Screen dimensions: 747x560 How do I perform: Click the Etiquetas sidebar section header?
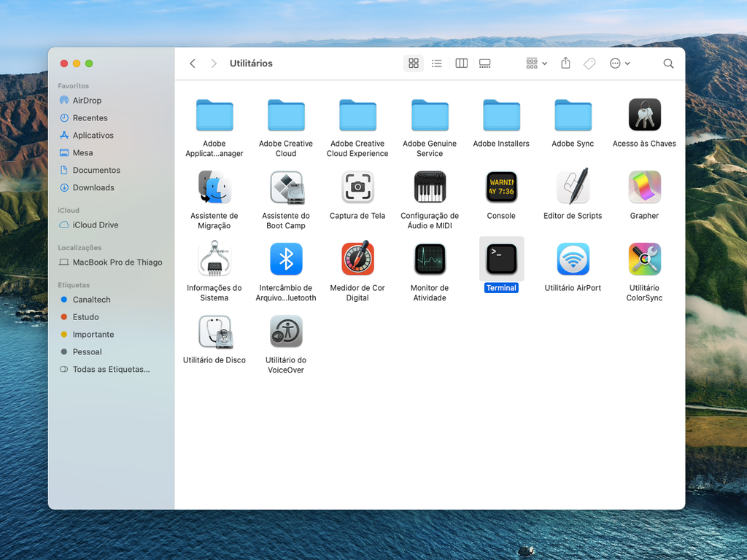click(74, 285)
